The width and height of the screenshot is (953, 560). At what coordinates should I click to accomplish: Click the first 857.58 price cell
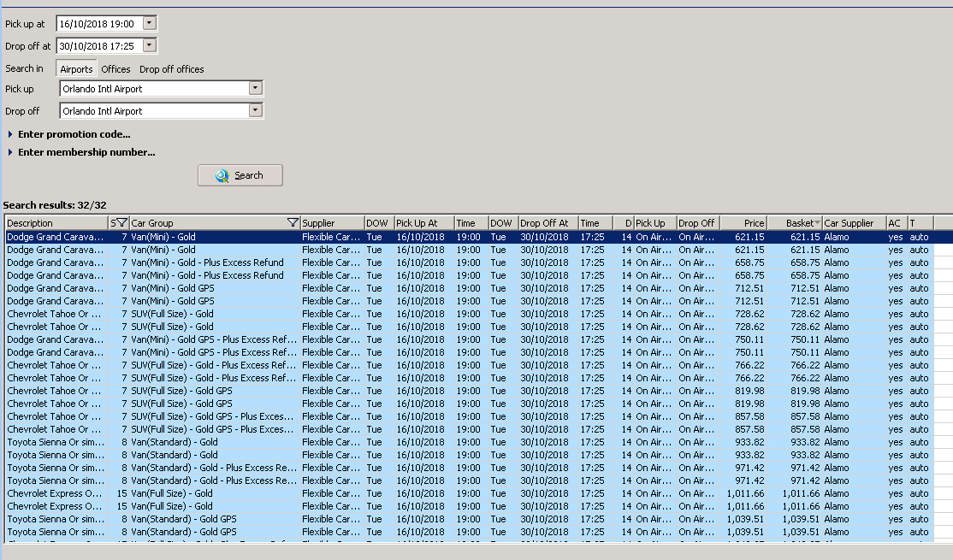click(743, 416)
